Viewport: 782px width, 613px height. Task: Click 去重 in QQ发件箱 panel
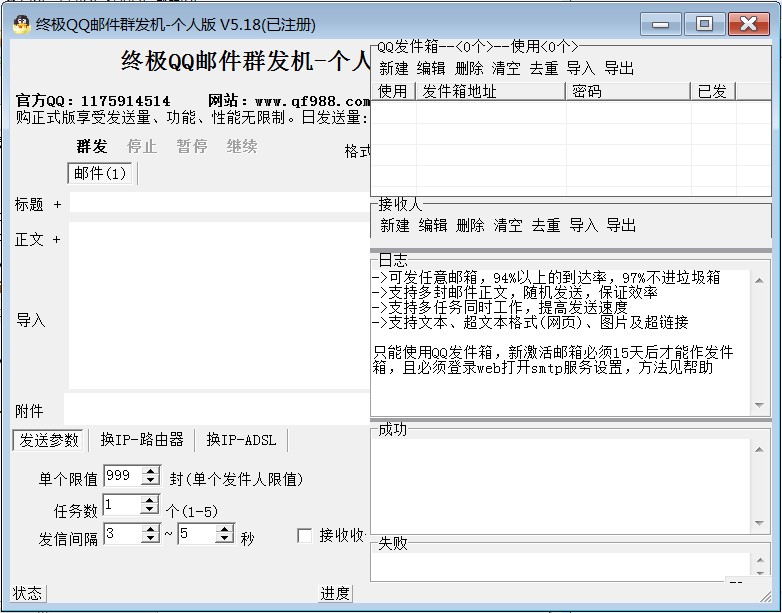(x=544, y=68)
